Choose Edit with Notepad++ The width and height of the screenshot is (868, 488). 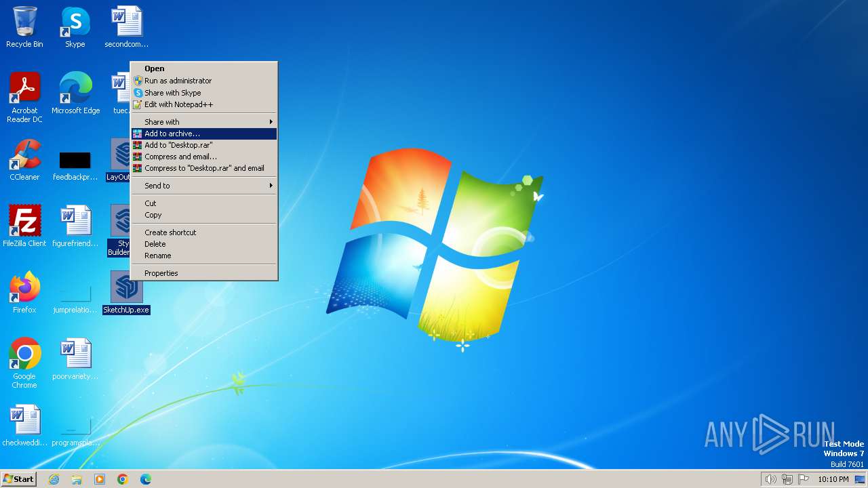[204, 104]
